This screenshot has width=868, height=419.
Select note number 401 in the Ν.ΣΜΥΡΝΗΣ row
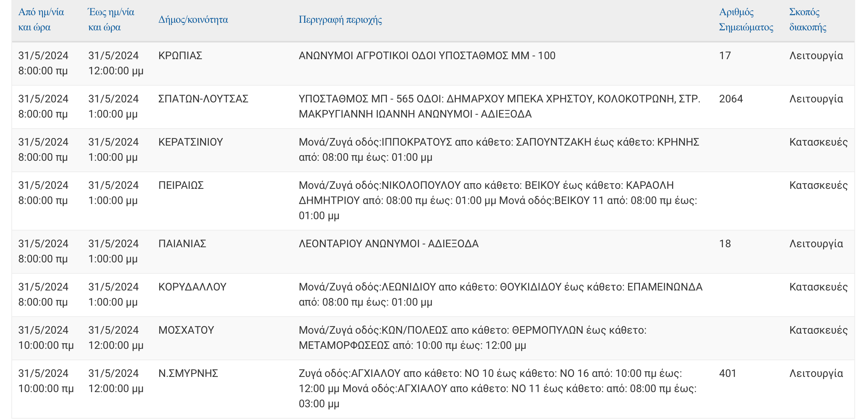coord(727,373)
